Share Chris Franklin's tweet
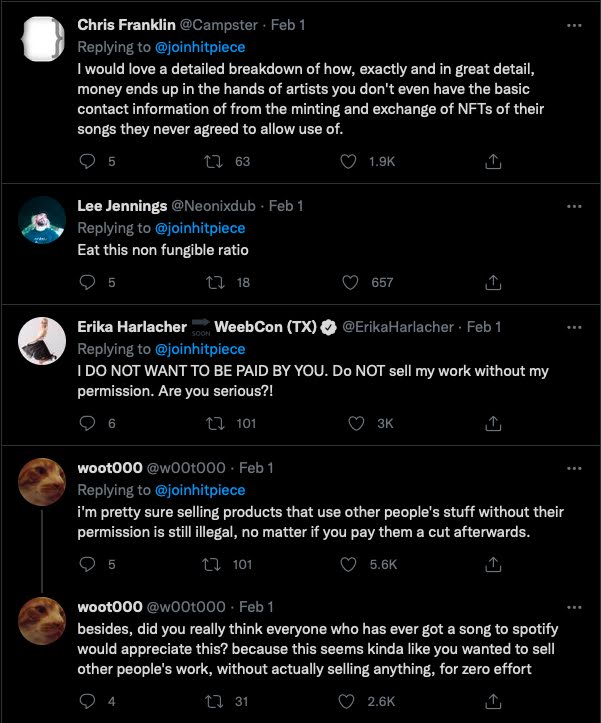The width and height of the screenshot is (601, 723). (493, 161)
